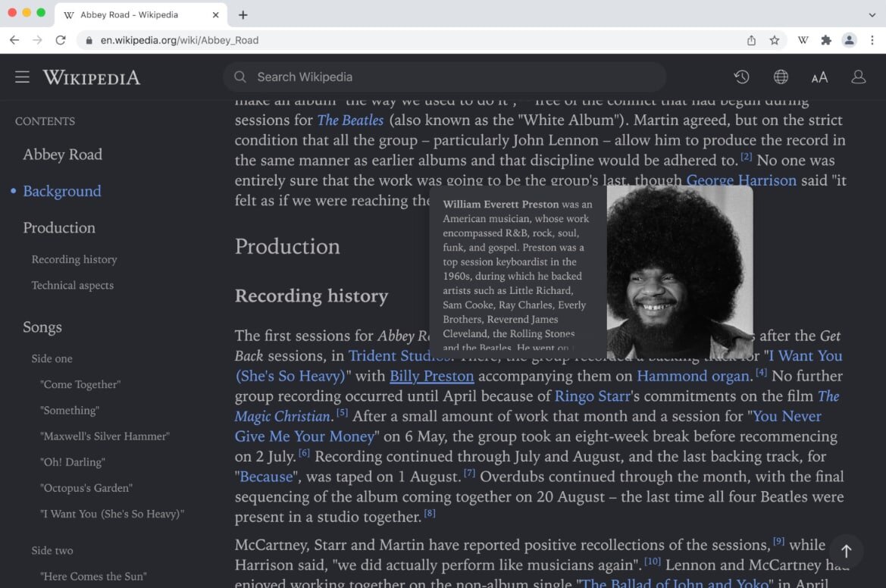The image size is (886, 588).
Task: Jump to Recording history in contents
Action: pyautogui.click(x=74, y=259)
